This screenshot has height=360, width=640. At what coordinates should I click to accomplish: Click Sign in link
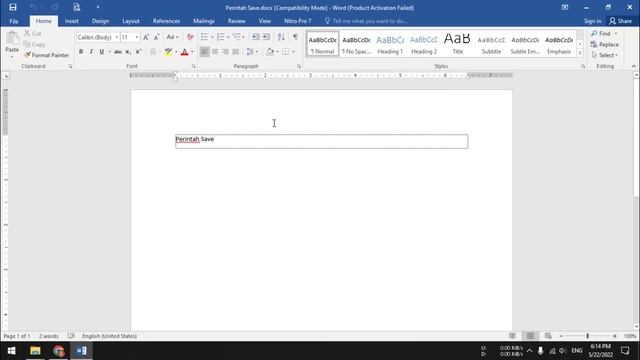coord(592,21)
